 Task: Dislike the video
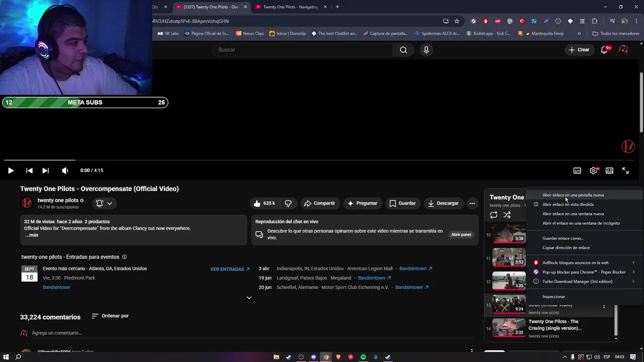tap(288, 203)
